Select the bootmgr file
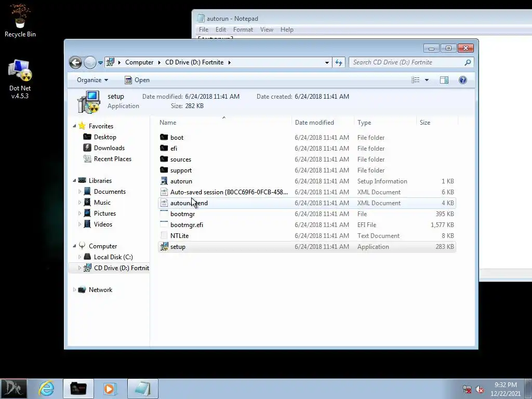Screen dimensions: 532x399 tap(307, 214)
